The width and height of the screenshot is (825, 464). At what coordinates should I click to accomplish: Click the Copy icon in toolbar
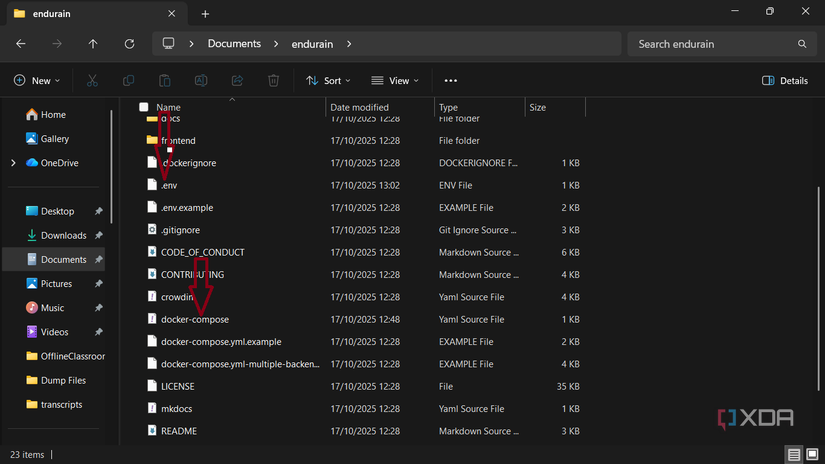(128, 80)
